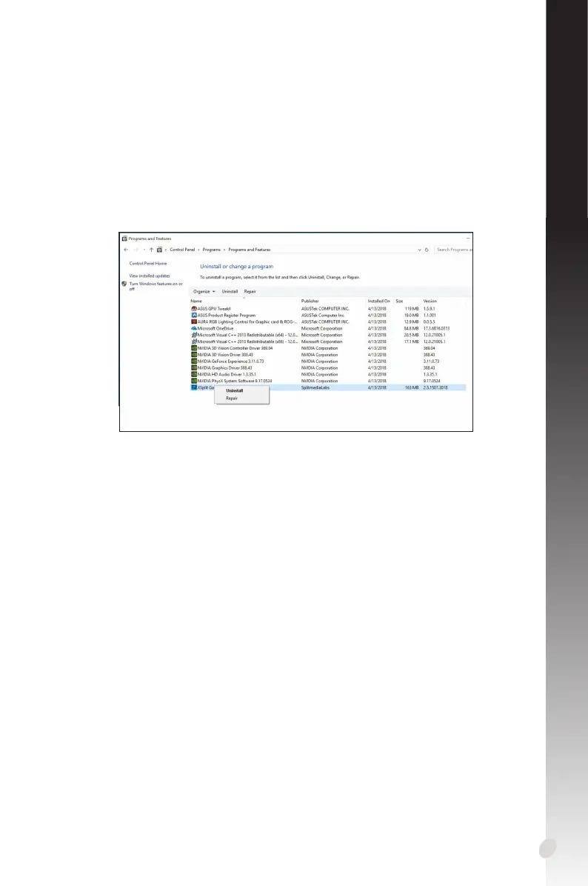
Task: Click the address bar location icon
Action: click(x=159, y=250)
